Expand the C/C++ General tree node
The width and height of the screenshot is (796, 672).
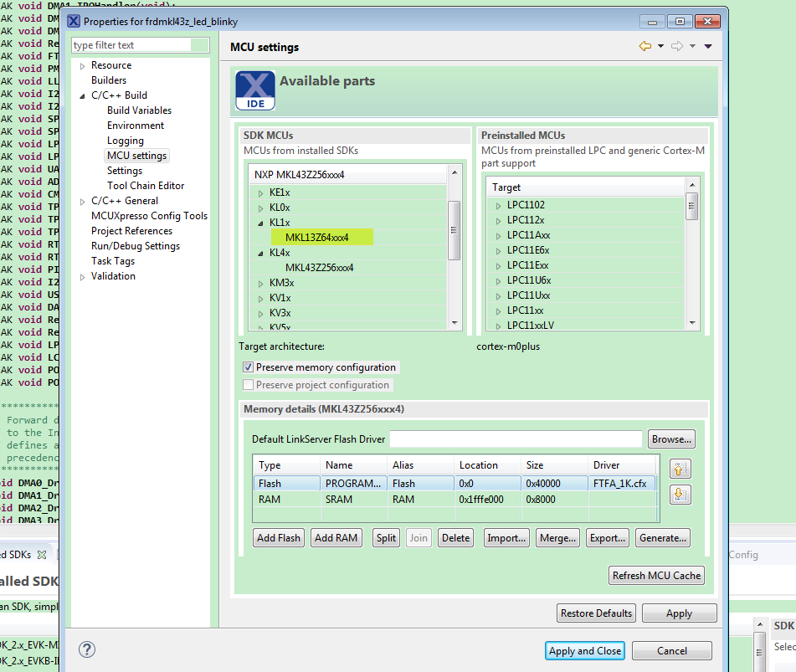pos(82,202)
